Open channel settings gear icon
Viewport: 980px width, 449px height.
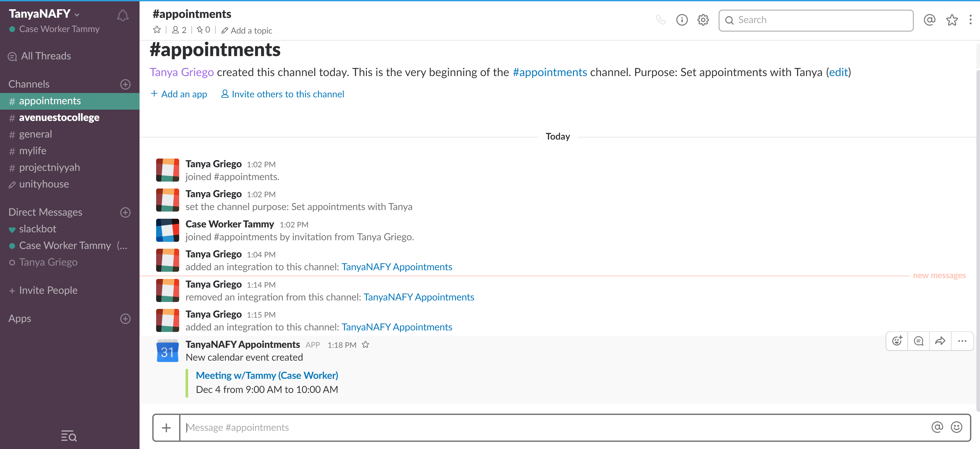click(703, 20)
